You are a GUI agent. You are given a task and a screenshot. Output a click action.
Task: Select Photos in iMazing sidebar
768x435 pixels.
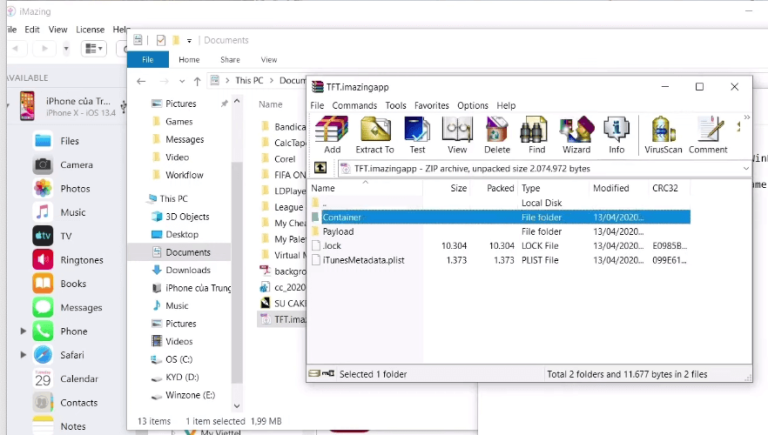click(x=74, y=188)
